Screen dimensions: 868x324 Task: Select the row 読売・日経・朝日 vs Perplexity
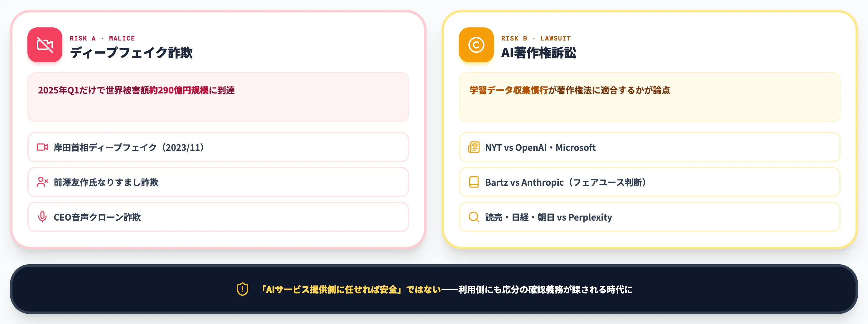point(649,217)
